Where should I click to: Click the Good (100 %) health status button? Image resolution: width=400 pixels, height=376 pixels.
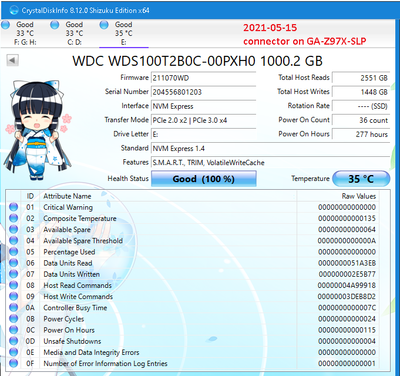pyautogui.click(x=204, y=179)
